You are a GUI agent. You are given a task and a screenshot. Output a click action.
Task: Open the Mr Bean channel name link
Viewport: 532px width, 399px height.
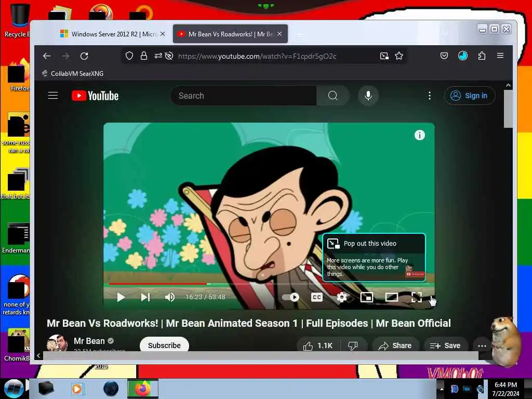click(x=89, y=341)
